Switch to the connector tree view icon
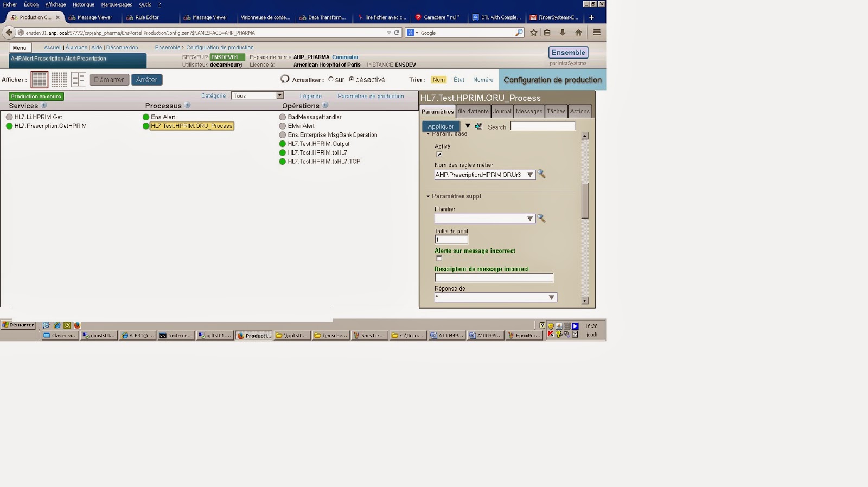This screenshot has height=487, width=868. click(x=79, y=80)
